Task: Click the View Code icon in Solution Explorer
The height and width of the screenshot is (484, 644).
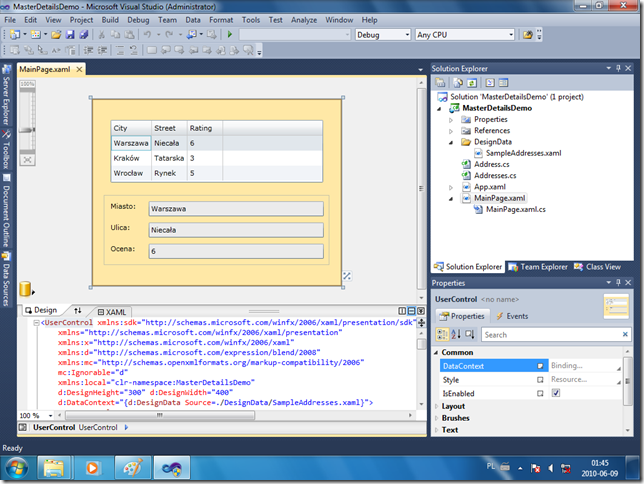Action: [x=490, y=83]
